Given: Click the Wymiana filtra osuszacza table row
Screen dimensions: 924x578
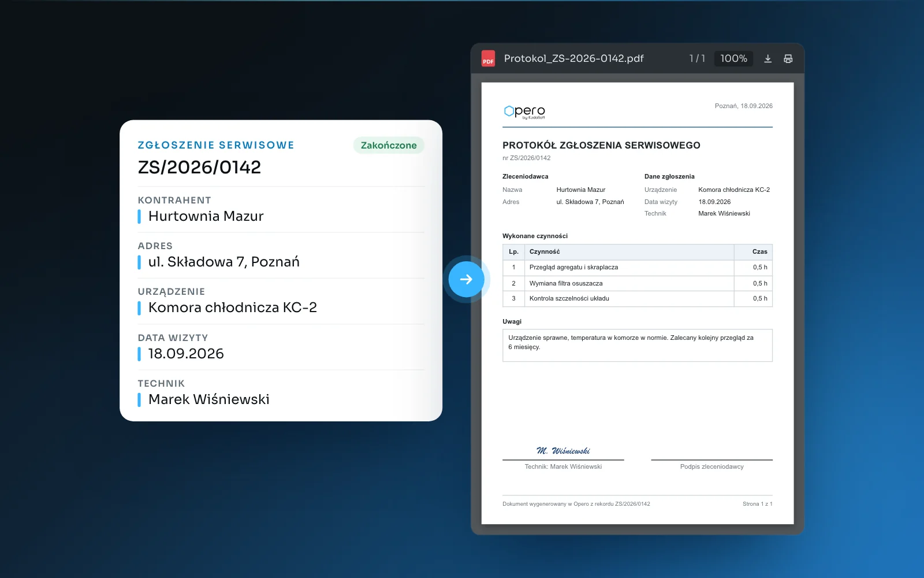Looking at the screenshot, I should coord(638,283).
